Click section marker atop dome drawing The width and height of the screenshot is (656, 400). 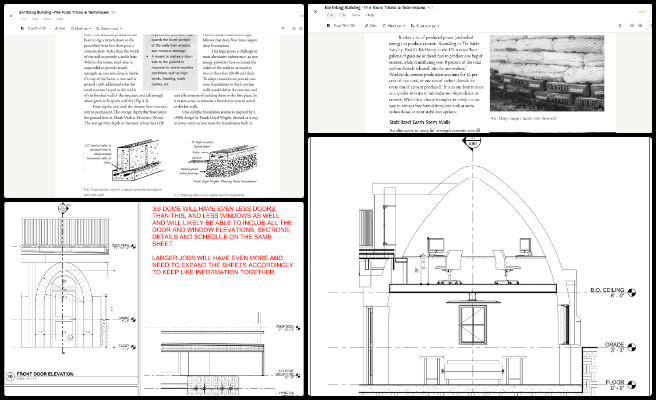tap(472, 144)
